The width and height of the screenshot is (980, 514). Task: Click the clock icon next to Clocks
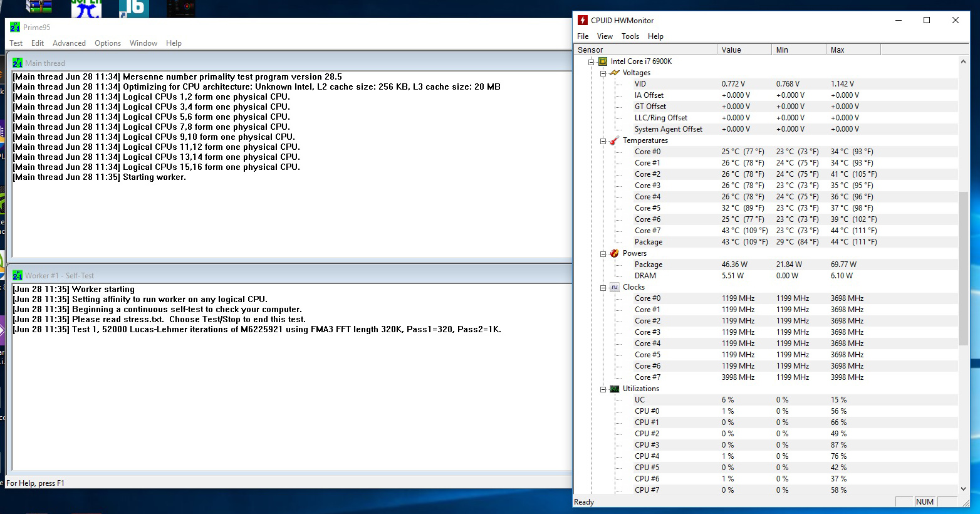614,287
